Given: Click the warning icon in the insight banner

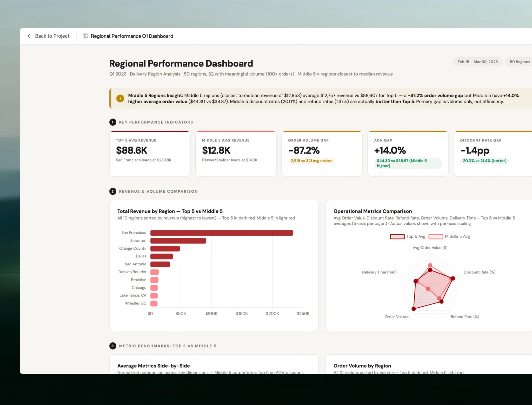Looking at the screenshot, I should [x=120, y=98].
